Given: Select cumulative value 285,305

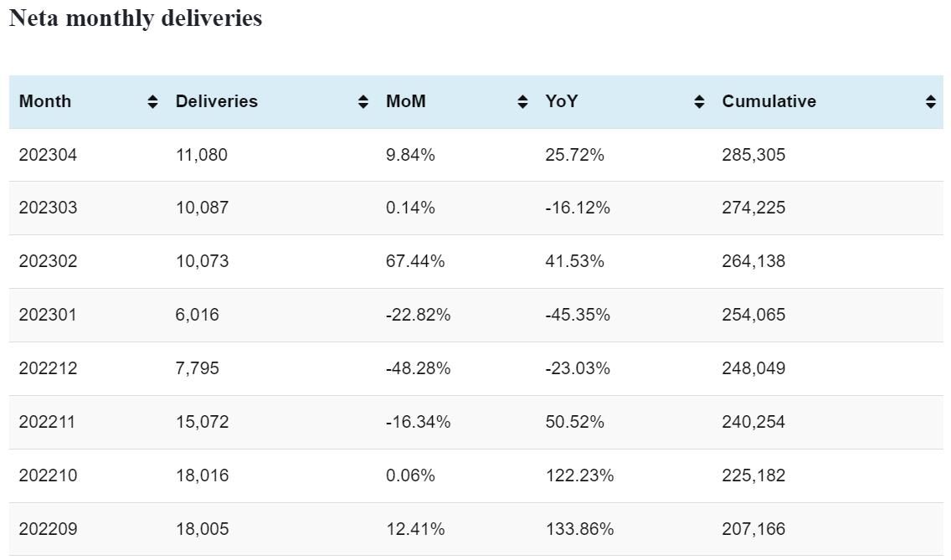Looking at the screenshot, I should (x=753, y=155).
